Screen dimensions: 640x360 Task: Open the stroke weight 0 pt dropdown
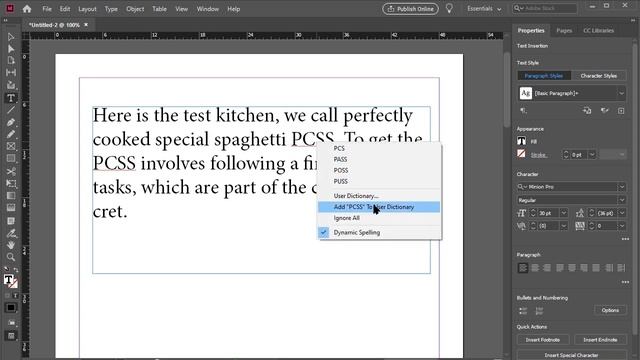point(592,155)
